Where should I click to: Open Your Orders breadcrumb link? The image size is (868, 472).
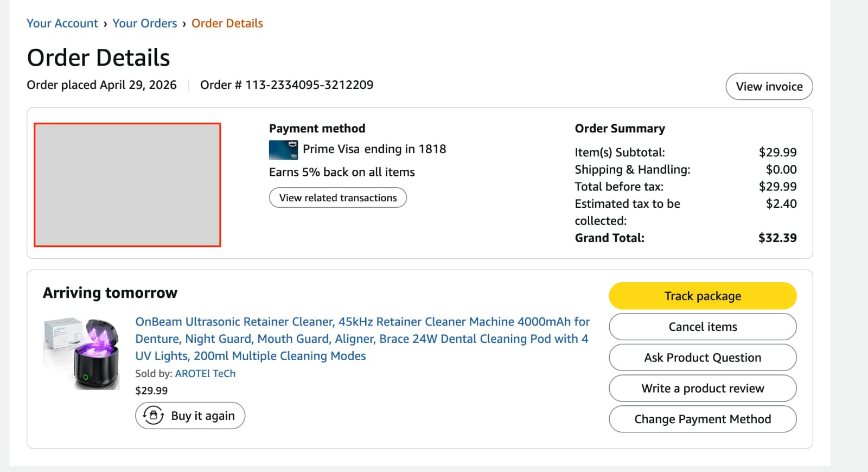pyautogui.click(x=145, y=23)
